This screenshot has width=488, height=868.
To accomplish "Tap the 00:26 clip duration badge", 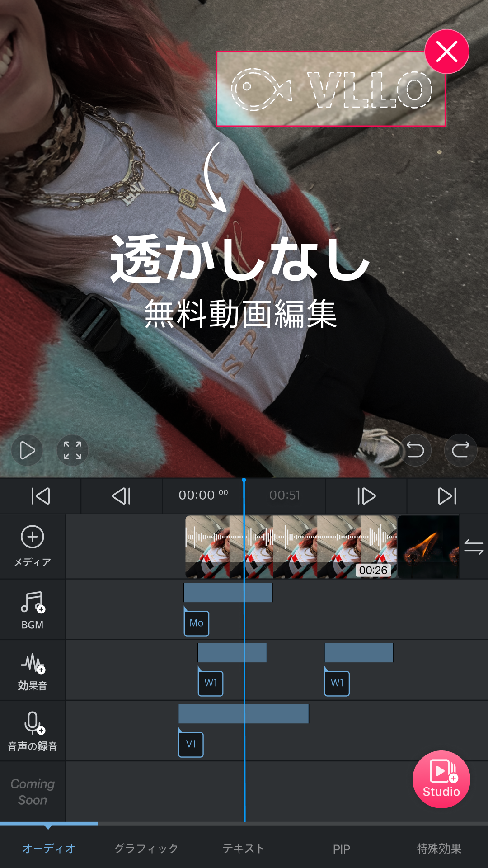I will tap(373, 570).
